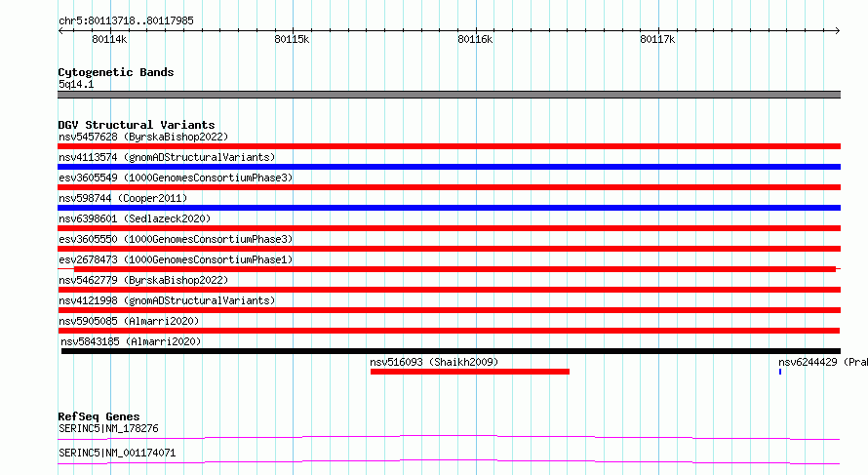Click the red bar under esv3605550
Viewport: 868px width, 475px height.
coord(449,249)
